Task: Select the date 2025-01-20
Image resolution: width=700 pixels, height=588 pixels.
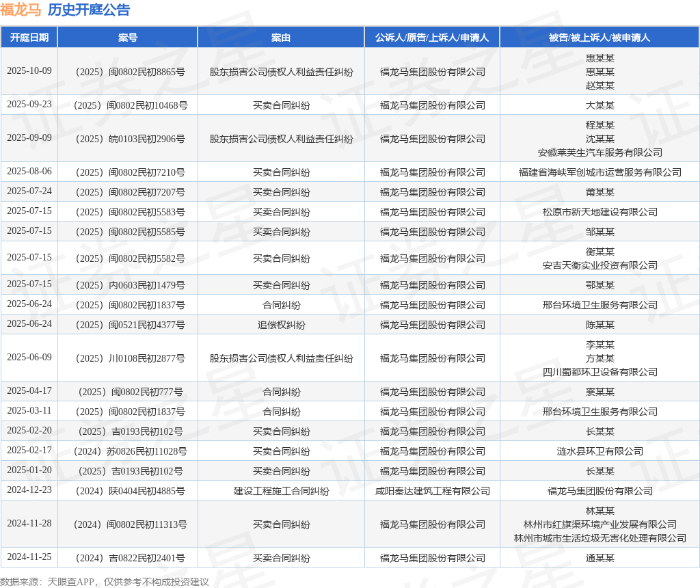Action: tap(29, 470)
